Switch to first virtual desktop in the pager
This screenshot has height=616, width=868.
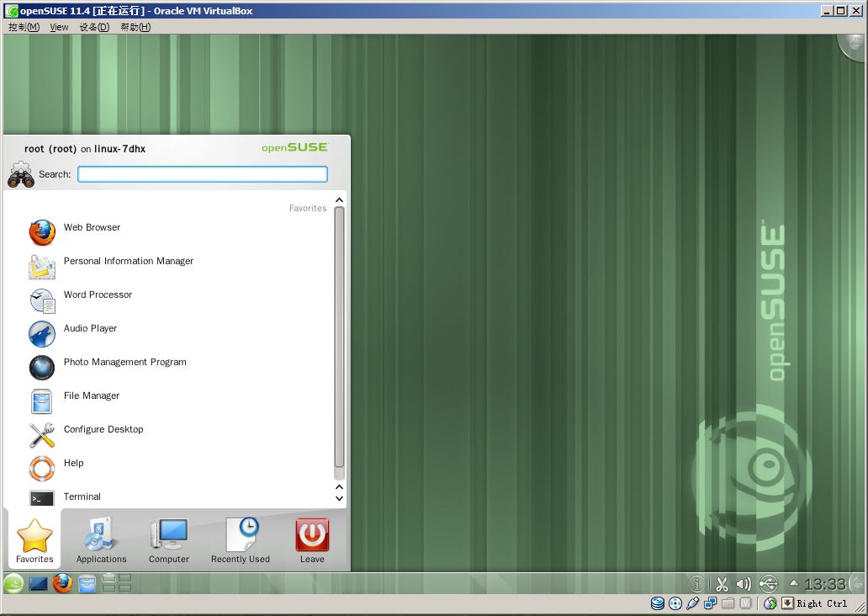pyautogui.click(x=109, y=579)
